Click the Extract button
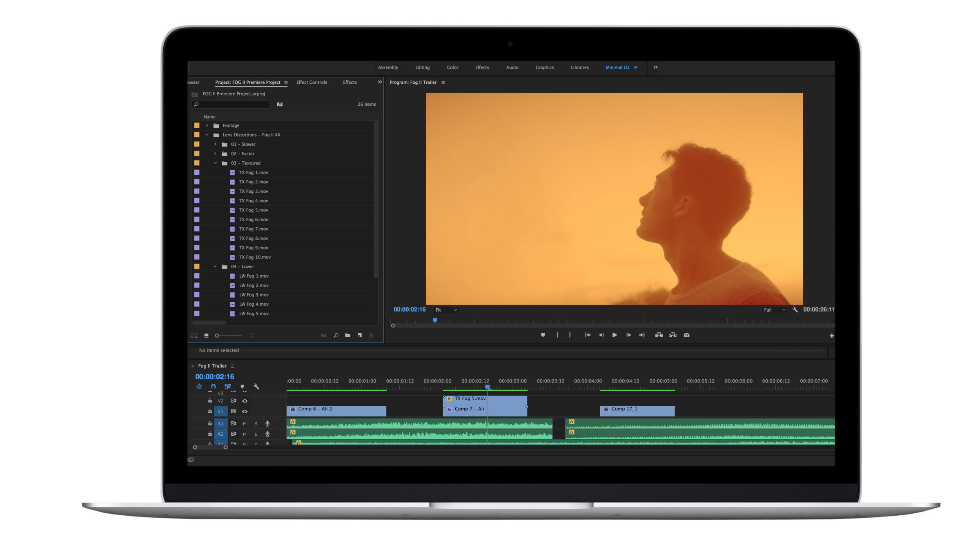This screenshot has width=980, height=541. pos(673,335)
